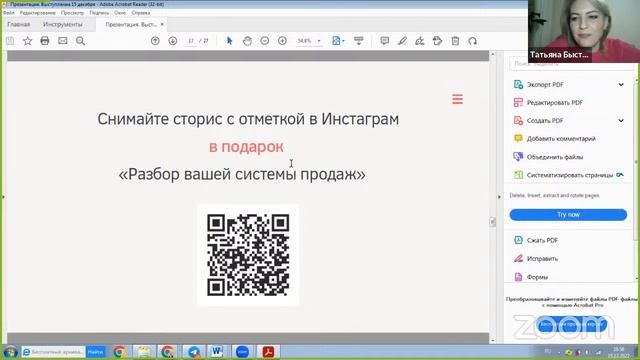Click document scrollbar up arrow
This screenshot has width=640, height=360.
point(492,54)
